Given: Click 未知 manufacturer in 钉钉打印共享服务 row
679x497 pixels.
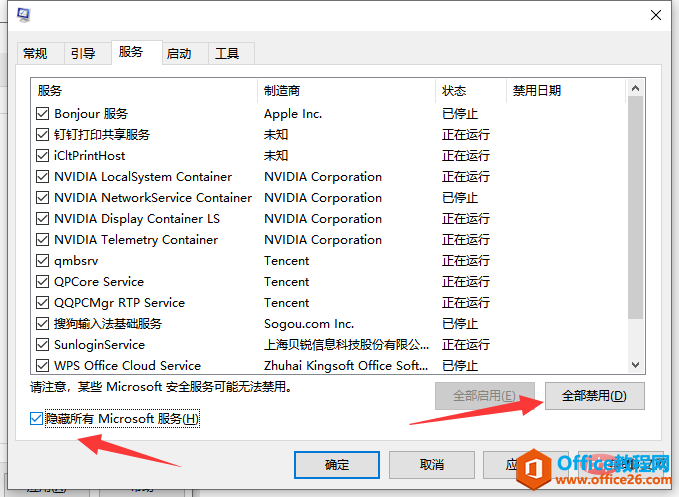Looking at the screenshot, I should click(x=276, y=135).
